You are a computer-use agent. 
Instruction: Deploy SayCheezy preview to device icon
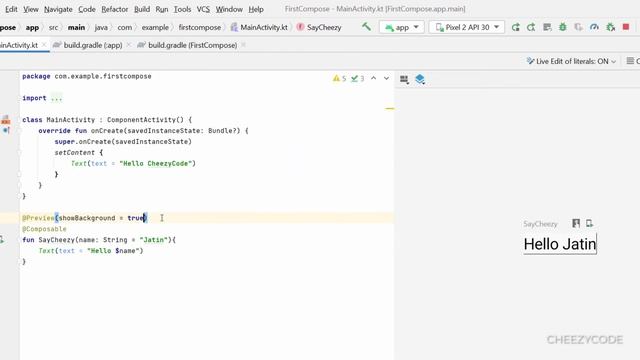pyautogui.click(x=589, y=223)
